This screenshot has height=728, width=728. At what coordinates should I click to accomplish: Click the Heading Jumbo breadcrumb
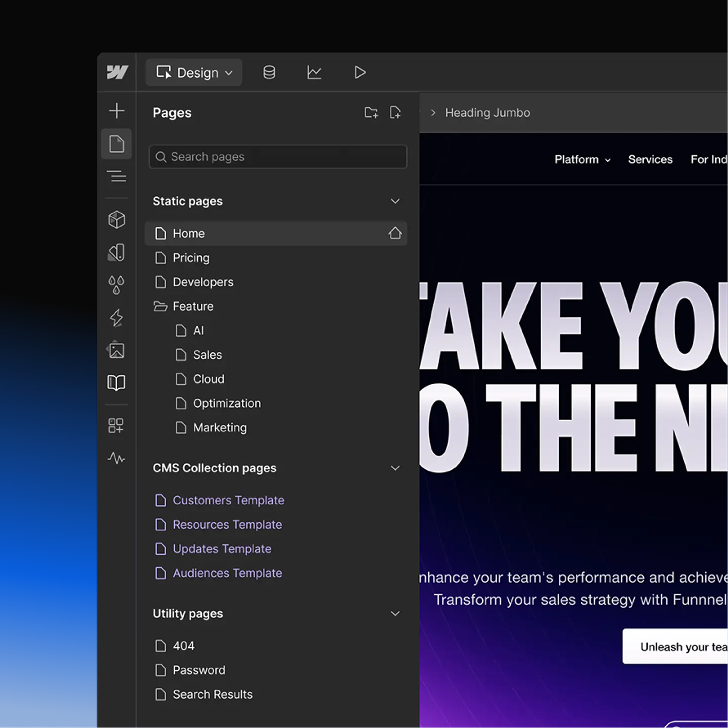[x=487, y=113]
